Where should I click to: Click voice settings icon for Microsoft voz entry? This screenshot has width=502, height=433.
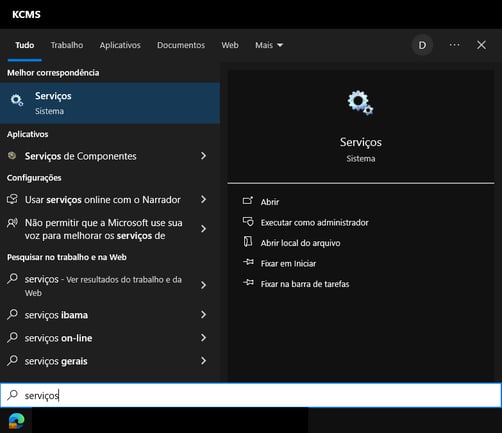click(12, 223)
